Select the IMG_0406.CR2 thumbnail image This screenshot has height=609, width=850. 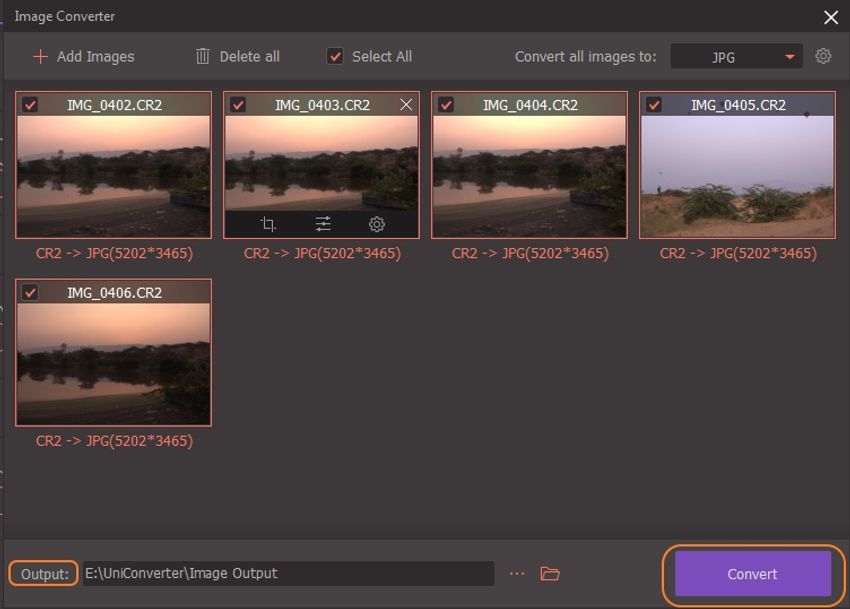pos(113,358)
